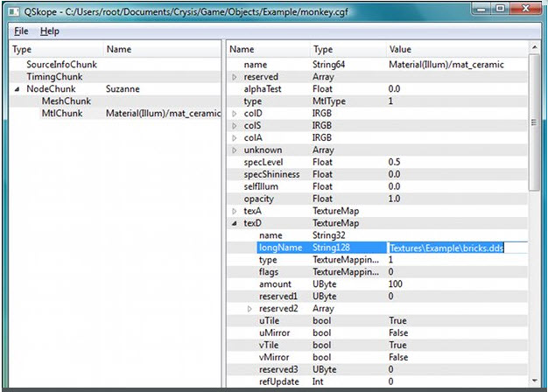Screen dimensions: 548x392
Task: Select the MeshChunk tree item
Action: click(x=66, y=101)
